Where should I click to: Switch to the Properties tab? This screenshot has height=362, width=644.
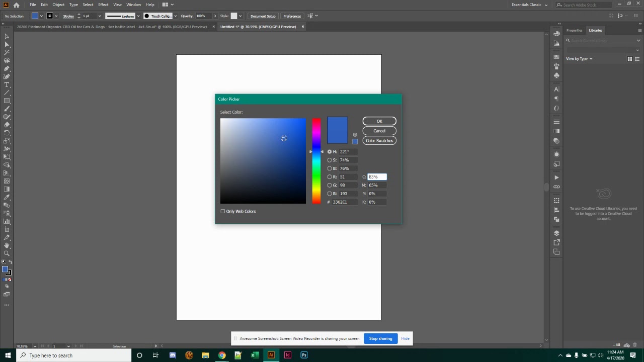(x=574, y=30)
